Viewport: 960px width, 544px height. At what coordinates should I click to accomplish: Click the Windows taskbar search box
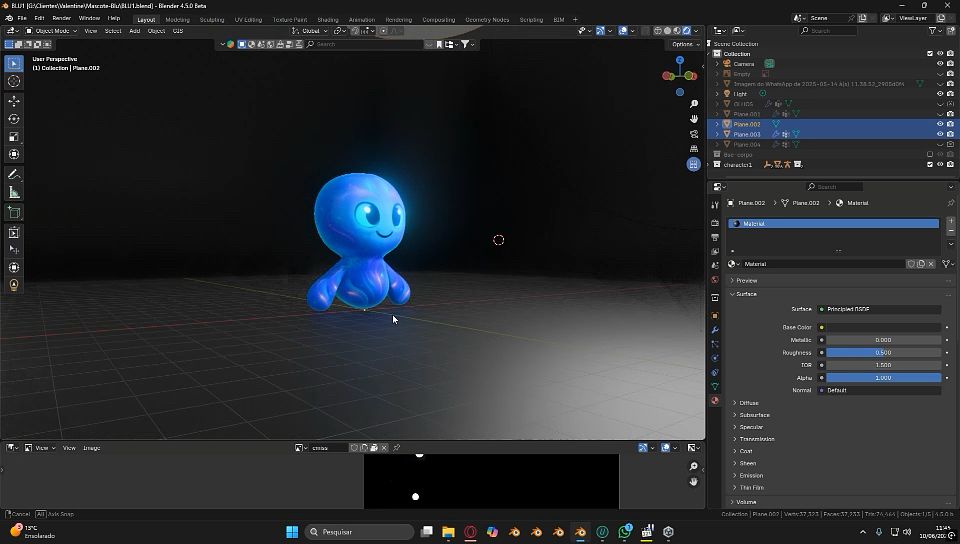(359, 532)
